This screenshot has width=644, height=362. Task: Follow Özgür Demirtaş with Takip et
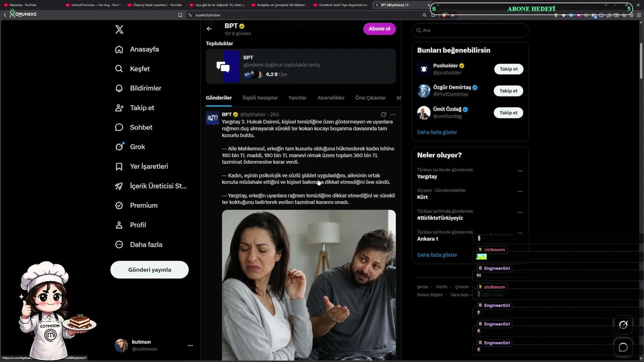pos(509,91)
